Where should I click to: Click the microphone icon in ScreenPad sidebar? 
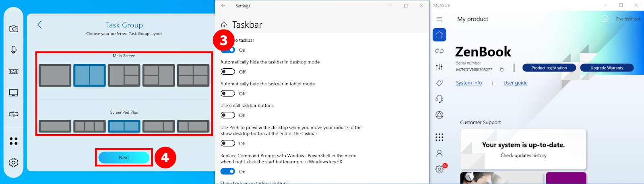(x=14, y=50)
